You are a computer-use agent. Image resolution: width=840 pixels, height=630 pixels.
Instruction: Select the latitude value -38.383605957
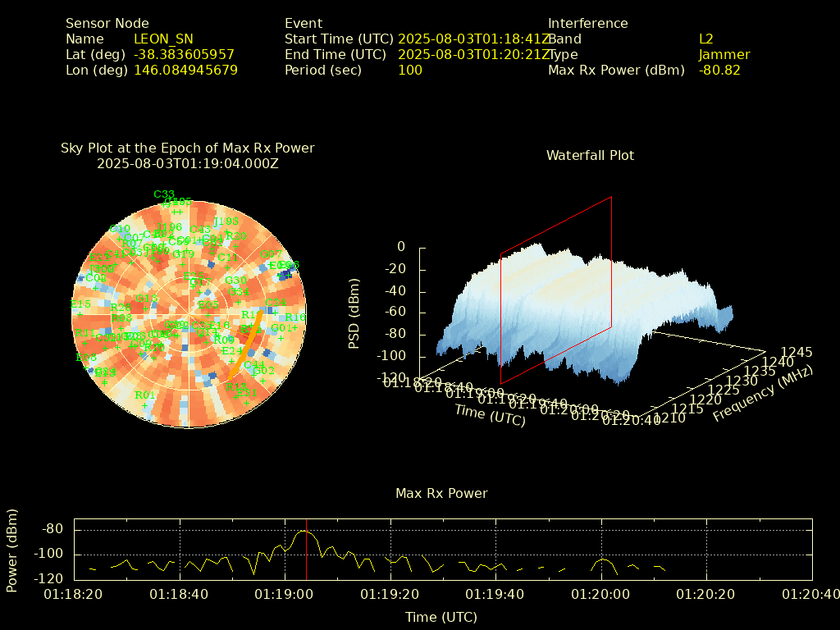click(x=184, y=54)
